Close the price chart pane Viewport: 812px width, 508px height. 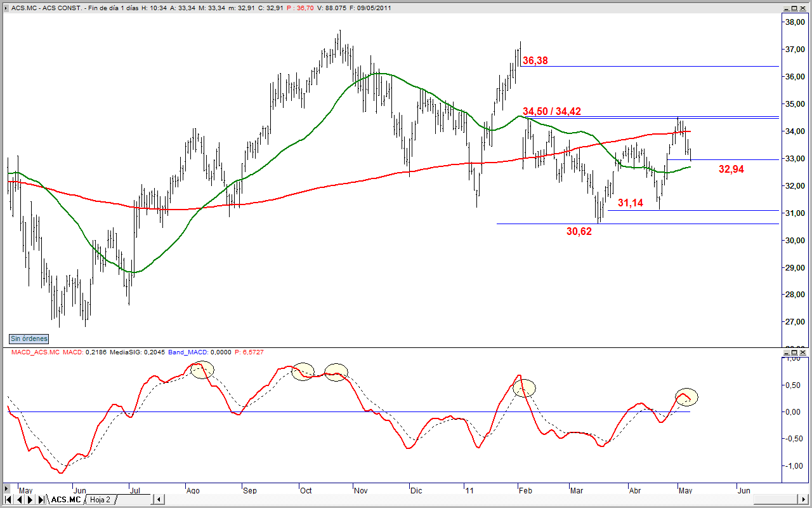(x=802, y=8)
